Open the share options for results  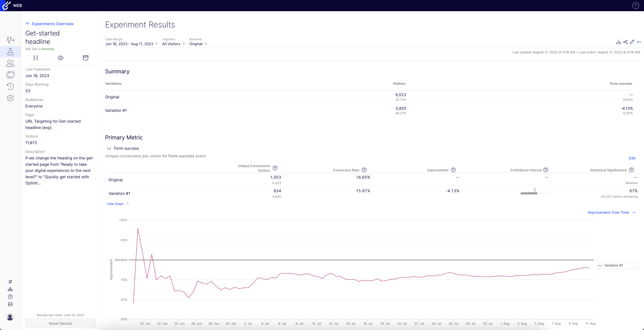(x=626, y=42)
